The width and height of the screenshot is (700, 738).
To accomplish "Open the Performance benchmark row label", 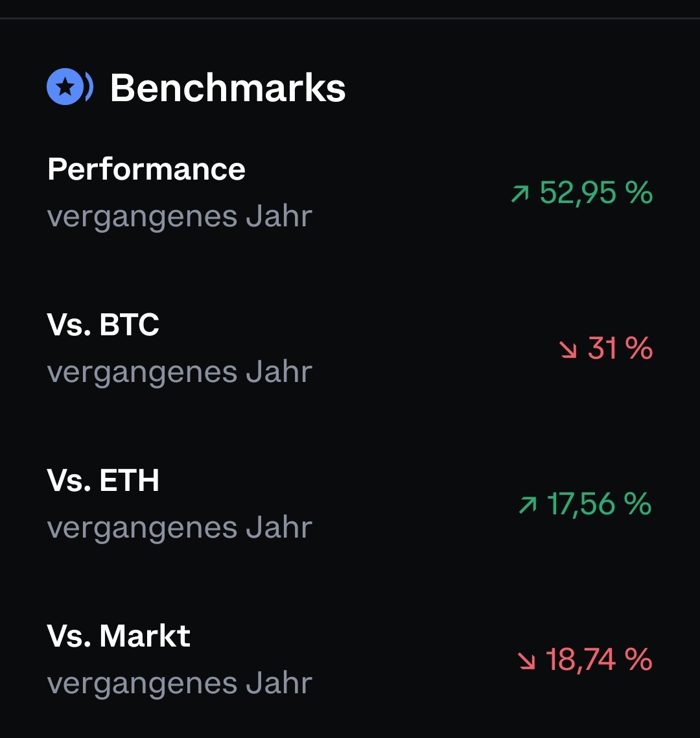I will coord(146,169).
